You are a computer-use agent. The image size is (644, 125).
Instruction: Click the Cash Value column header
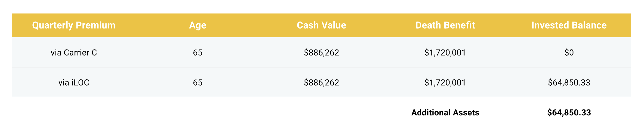(321, 25)
